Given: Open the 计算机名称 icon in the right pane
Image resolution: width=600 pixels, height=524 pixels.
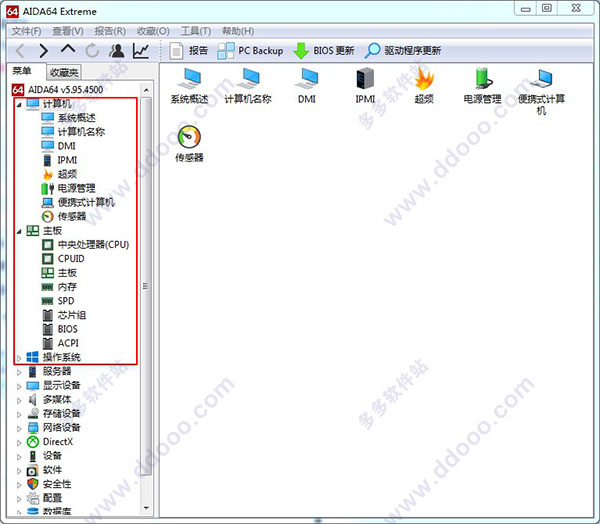Looking at the screenshot, I should [x=248, y=86].
